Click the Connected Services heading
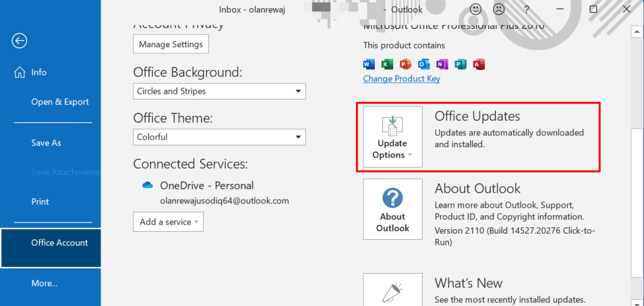 coord(191,164)
